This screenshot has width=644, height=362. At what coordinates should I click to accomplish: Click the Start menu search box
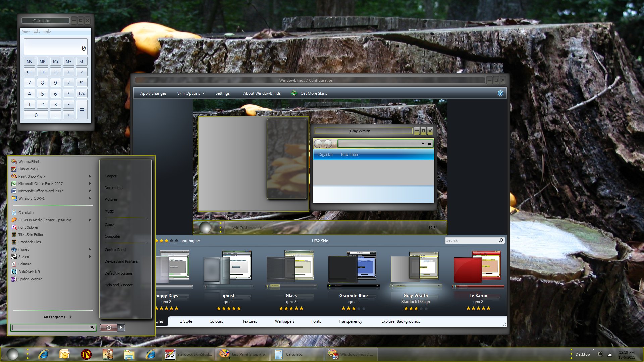pos(53,328)
